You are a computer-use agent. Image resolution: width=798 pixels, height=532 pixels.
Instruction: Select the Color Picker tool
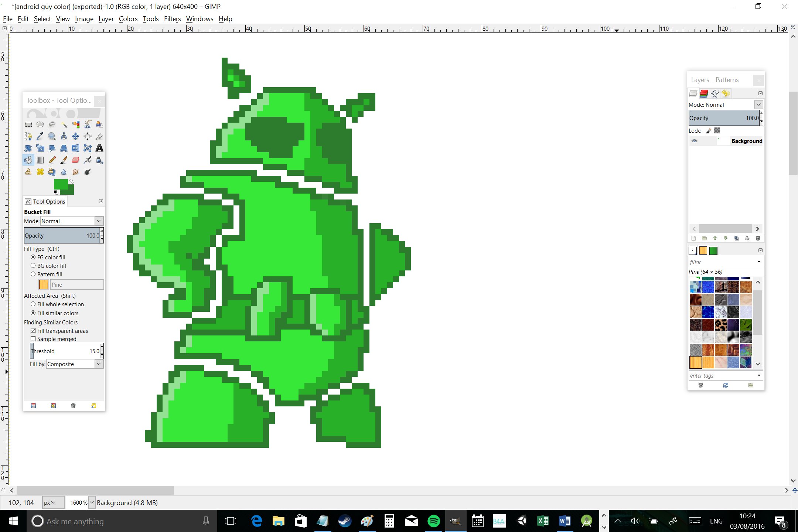[x=40, y=135]
